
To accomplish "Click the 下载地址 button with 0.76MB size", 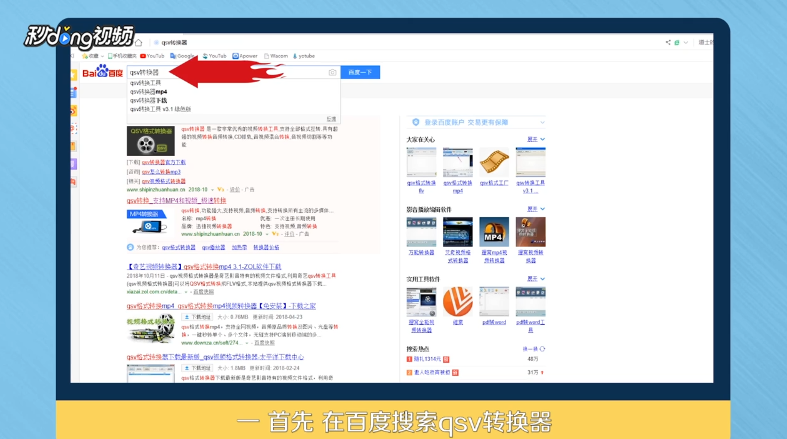I will click(x=197, y=317).
